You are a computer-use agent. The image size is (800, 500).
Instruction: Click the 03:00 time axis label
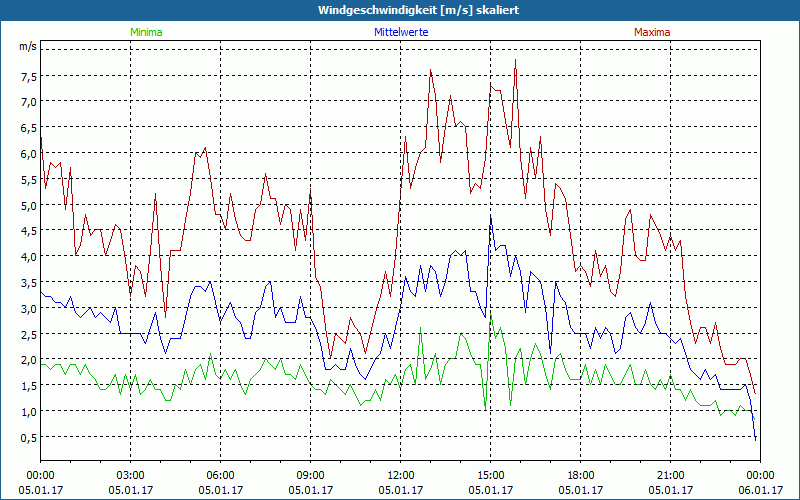click(131, 476)
